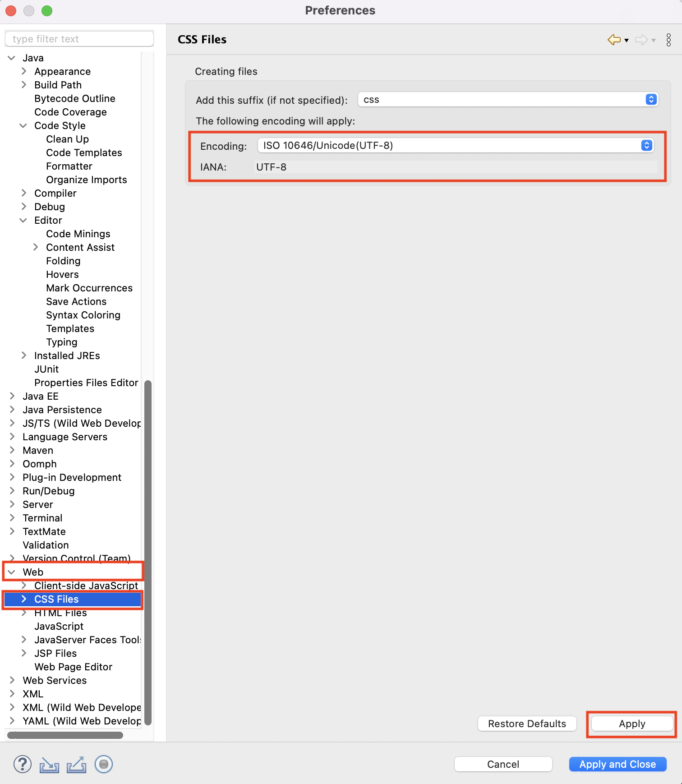Select Code Minings page
The height and width of the screenshot is (784, 682).
[78, 234]
